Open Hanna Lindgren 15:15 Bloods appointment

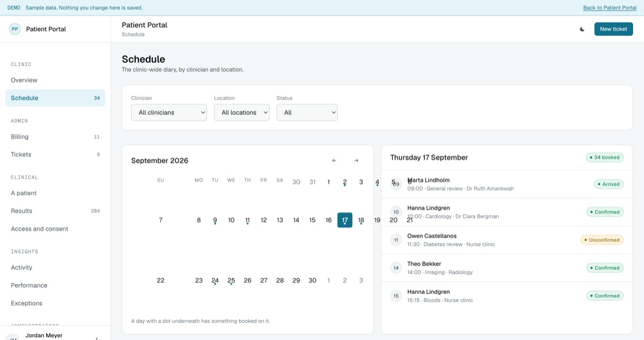pos(507,296)
